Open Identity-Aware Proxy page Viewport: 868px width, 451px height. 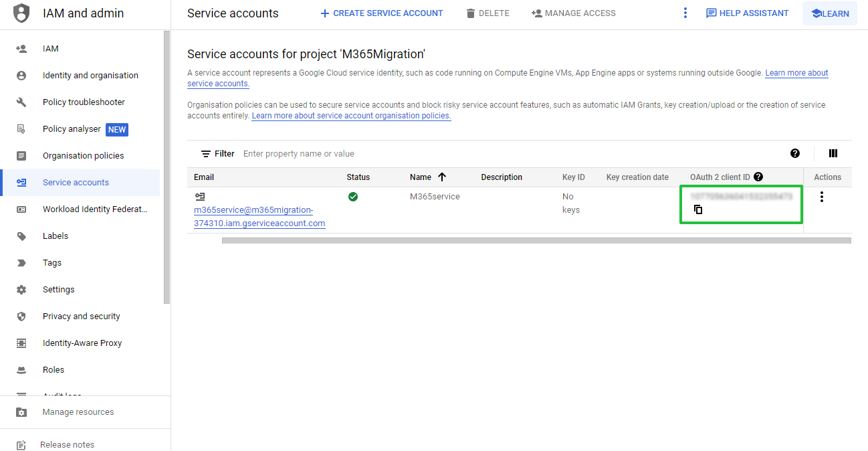(x=82, y=343)
